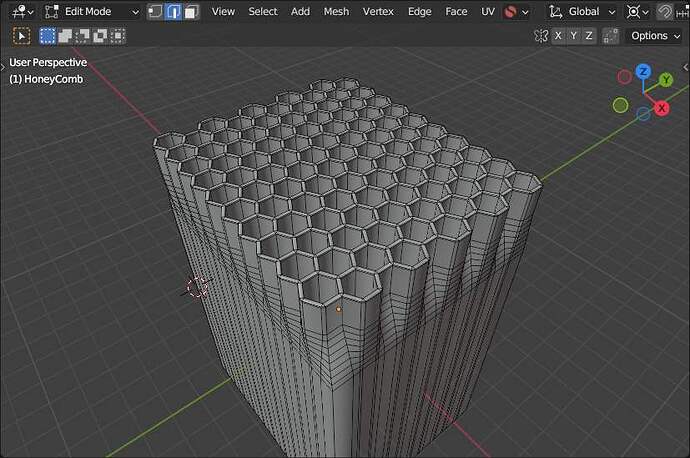Choose the extend selection mode icon

point(65,36)
